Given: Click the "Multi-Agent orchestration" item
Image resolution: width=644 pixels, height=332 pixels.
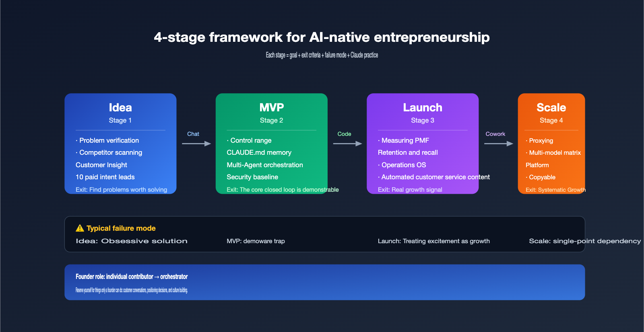Looking at the screenshot, I should [x=265, y=165].
